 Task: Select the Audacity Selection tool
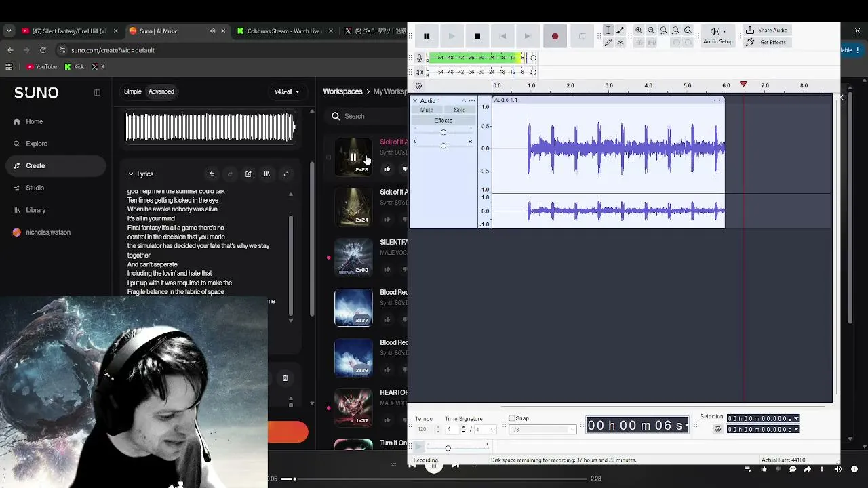[x=608, y=30]
